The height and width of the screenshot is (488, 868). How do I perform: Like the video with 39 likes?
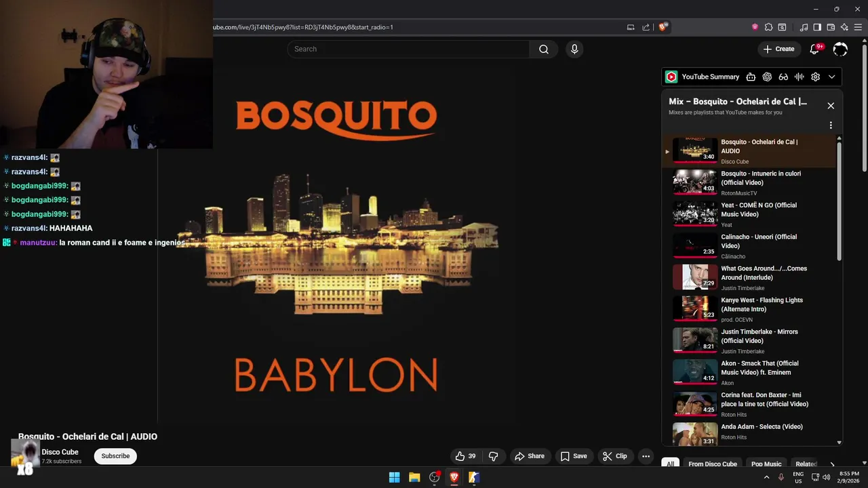[465, 456]
